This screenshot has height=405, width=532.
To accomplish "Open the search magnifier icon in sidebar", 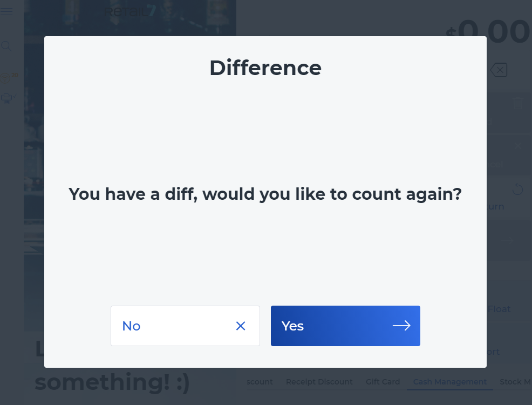I will [x=6, y=46].
